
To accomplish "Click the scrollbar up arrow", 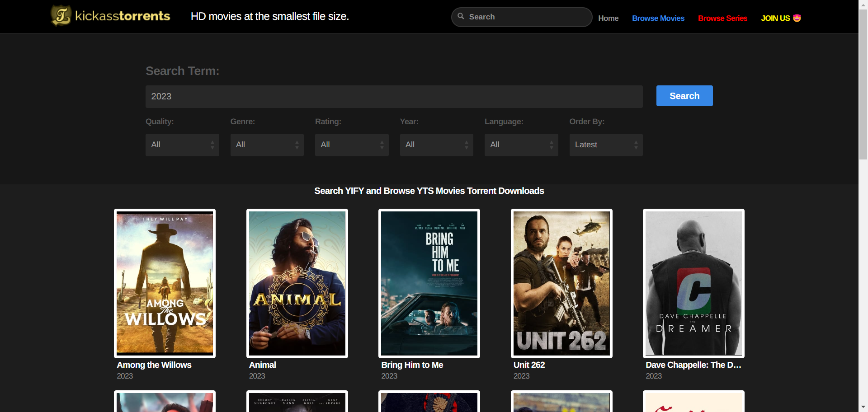I will 863,4.
